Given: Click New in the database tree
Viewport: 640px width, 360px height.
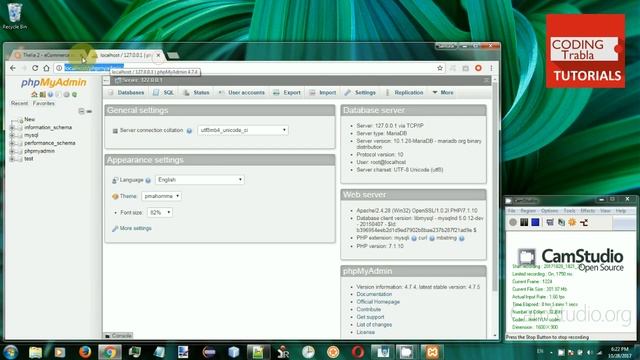Looking at the screenshot, I should [x=29, y=120].
